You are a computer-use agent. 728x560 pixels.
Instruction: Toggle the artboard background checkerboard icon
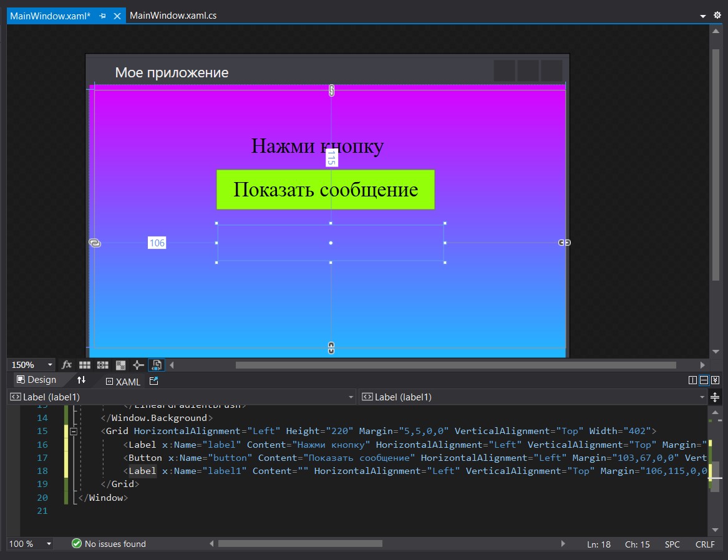121,365
